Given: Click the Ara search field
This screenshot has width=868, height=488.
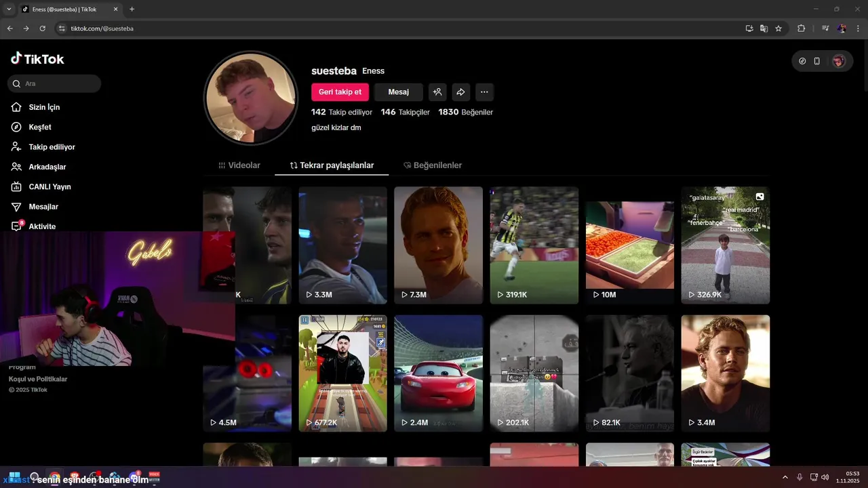Looking at the screenshot, I should click(x=54, y=83).
